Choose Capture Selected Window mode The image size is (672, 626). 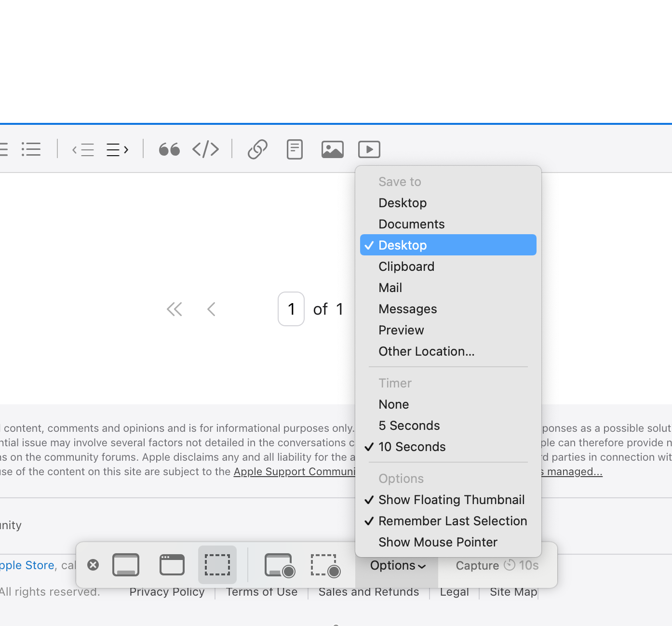click(x=172, y=565)
